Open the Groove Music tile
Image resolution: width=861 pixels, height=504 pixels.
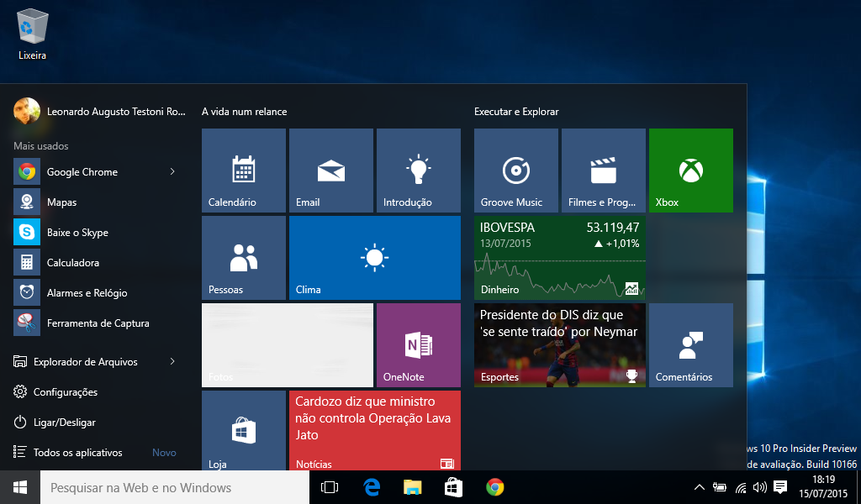516,171
